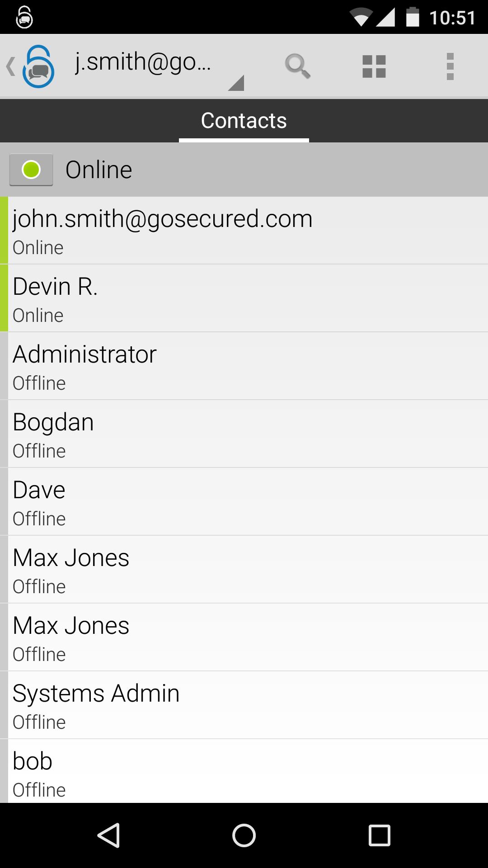Select the bob contact

[x=244, y=771]
